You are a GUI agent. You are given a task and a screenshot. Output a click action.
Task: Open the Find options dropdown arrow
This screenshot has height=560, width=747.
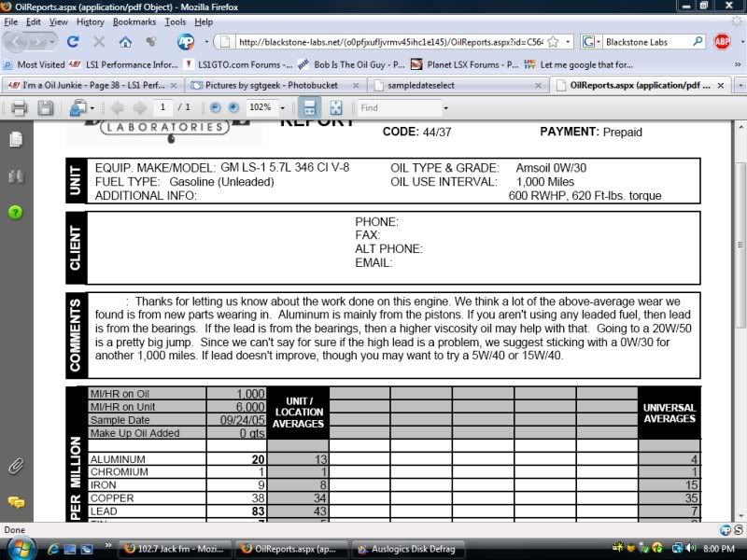coord(445,108)
